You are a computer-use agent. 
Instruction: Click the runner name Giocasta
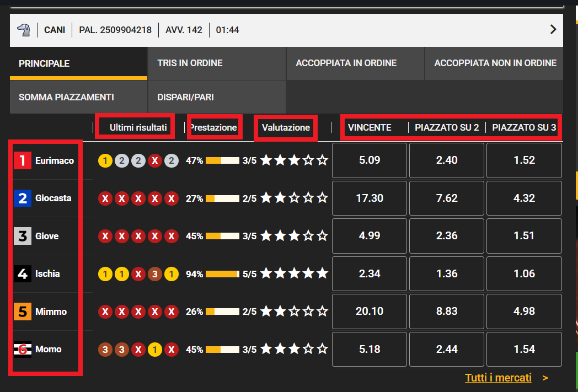pos(53,198)
